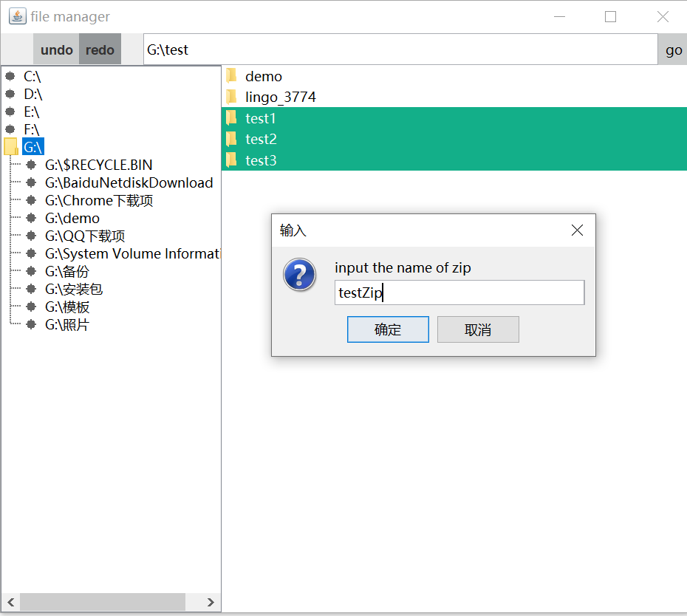Click the test3 folder icon
The image size is (687, 616).
pos(231,160)
